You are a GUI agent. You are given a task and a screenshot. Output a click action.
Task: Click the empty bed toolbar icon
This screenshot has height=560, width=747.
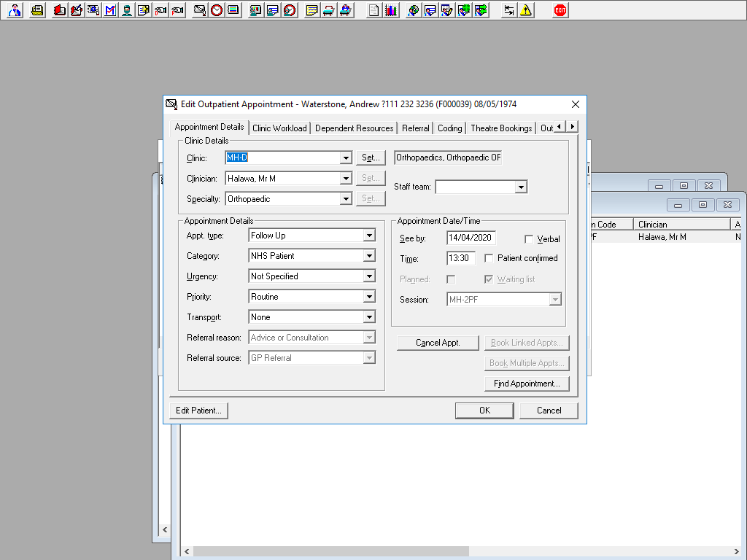(329, 10)
